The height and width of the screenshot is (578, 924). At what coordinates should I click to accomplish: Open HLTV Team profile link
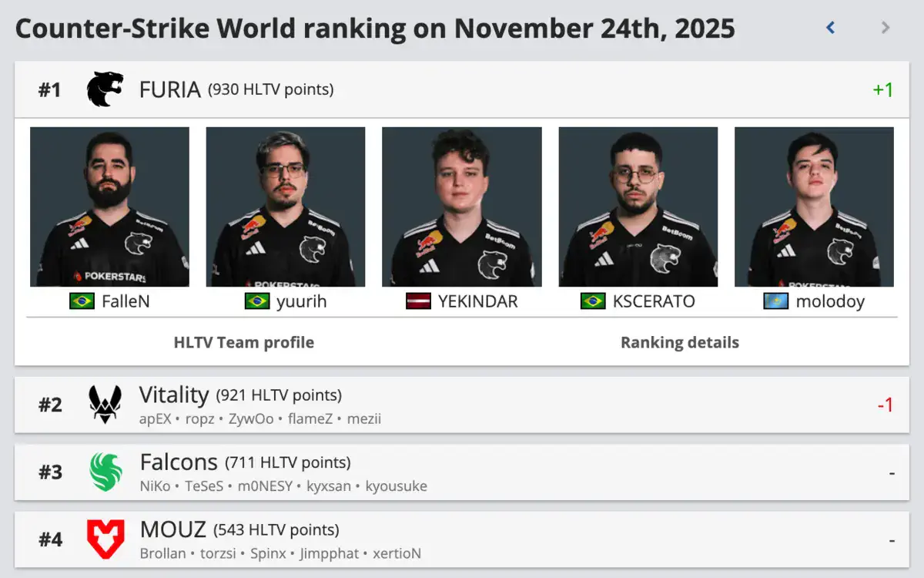[244, 342]
